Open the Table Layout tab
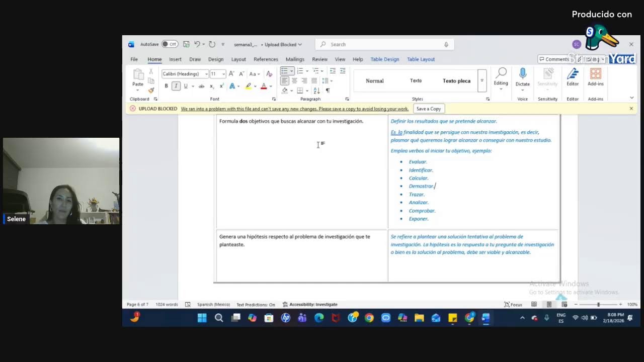Viewport: 644px width, 362px height. pyautogui.click(x=421, y=59)
